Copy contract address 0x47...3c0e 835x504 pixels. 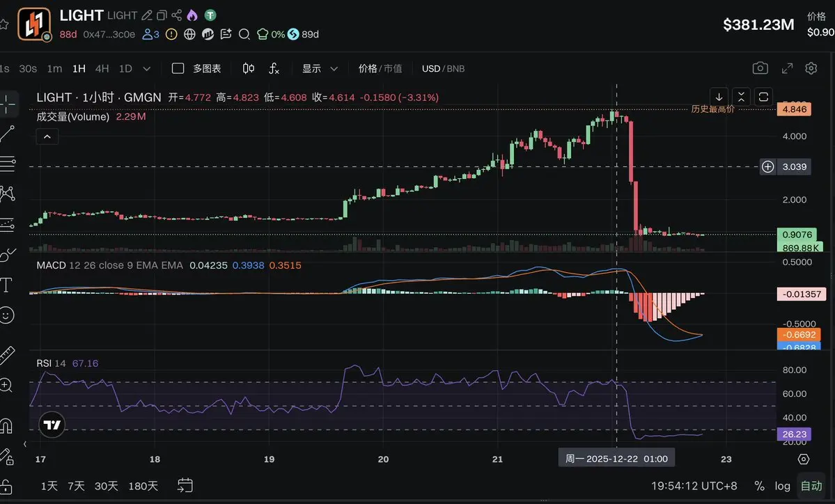point(109,35)
